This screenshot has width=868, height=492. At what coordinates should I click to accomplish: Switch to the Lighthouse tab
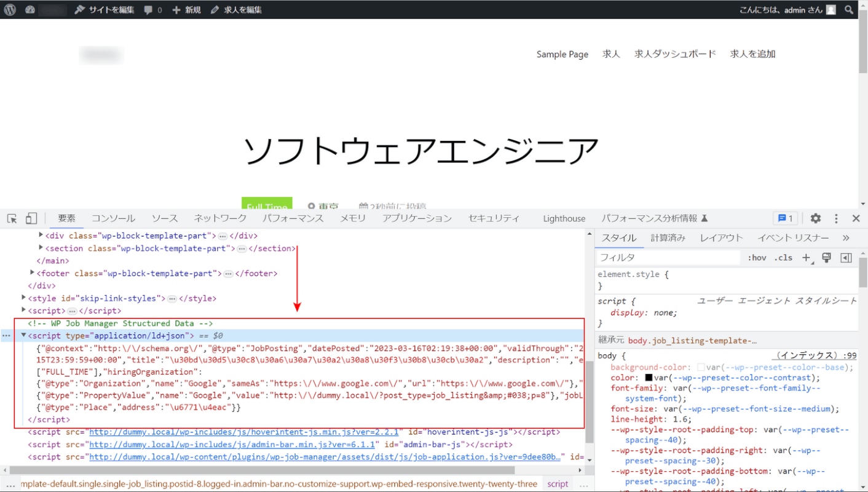point(564,218)
